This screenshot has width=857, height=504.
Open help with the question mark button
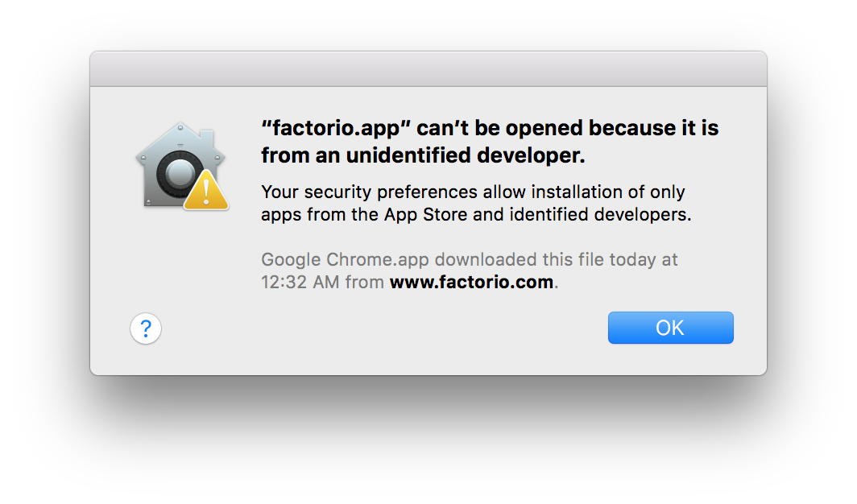146,328
